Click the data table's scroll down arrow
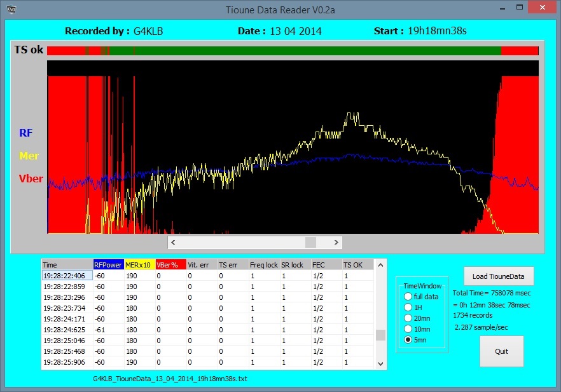Image resolution: width=561 pixels, height=392 pixels. 380,363
